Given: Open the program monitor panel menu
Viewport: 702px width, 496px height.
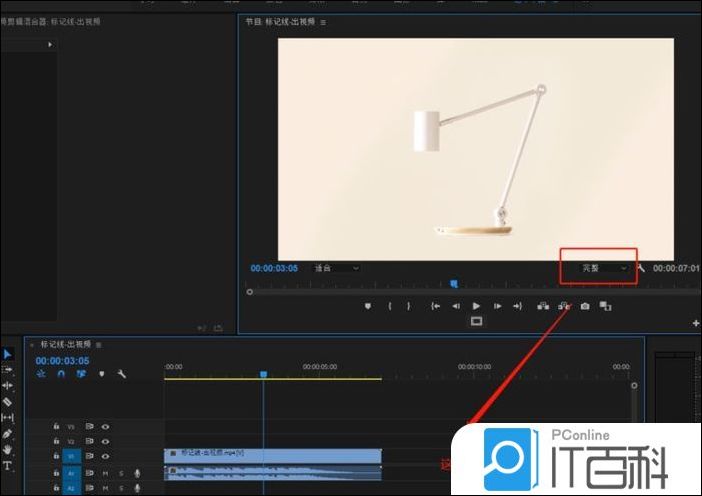Looking at the screenshot, I should click(x=323, y=21).
